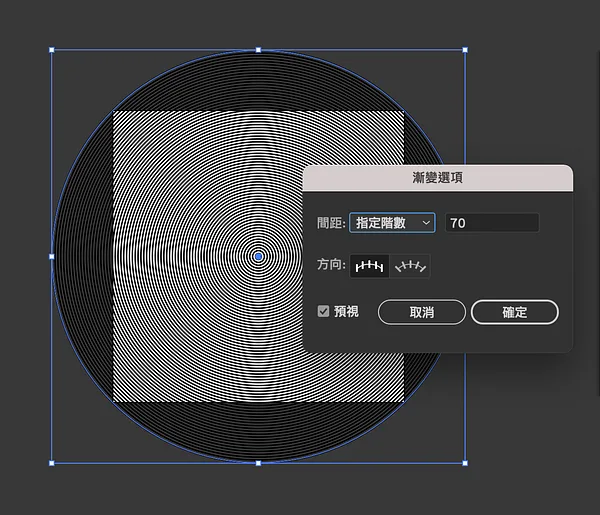
Task: Select the Align to Path orientation icon
Action: pyautogui.click(x=410, y=266)
